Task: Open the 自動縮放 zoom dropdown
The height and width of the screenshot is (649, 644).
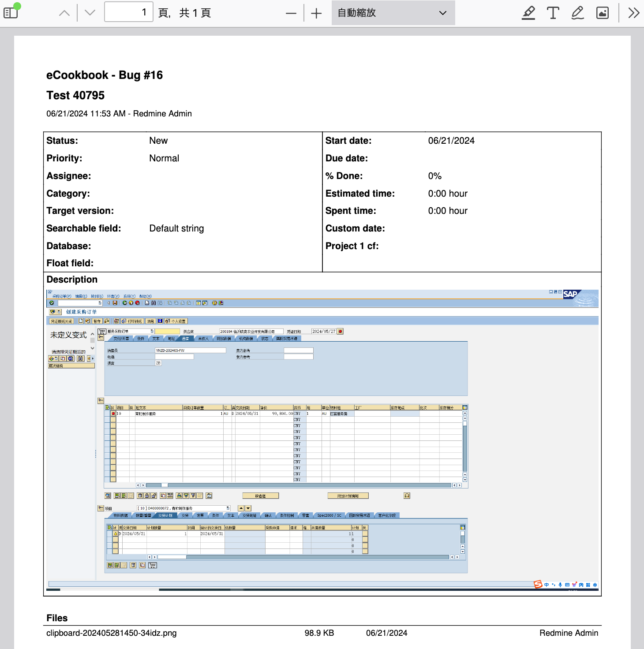Action: [x=393, y=13]
